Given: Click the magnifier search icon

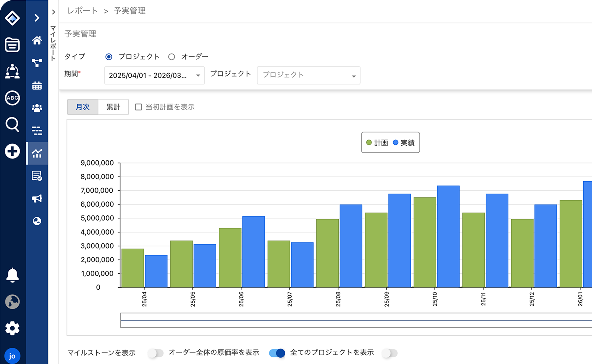Looking at the screenshot, I should pyautogui.click(x=12, y=124).
